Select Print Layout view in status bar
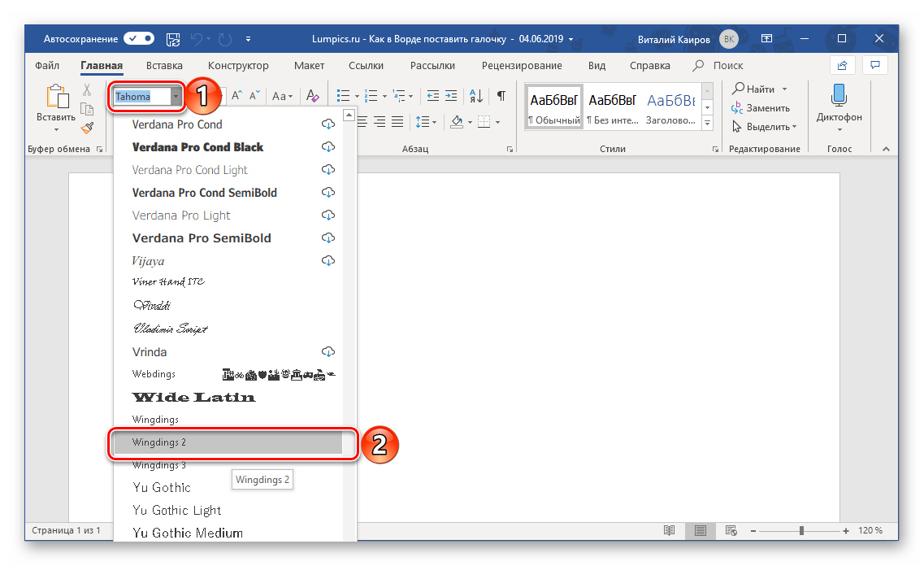 (x=700, y=530)
